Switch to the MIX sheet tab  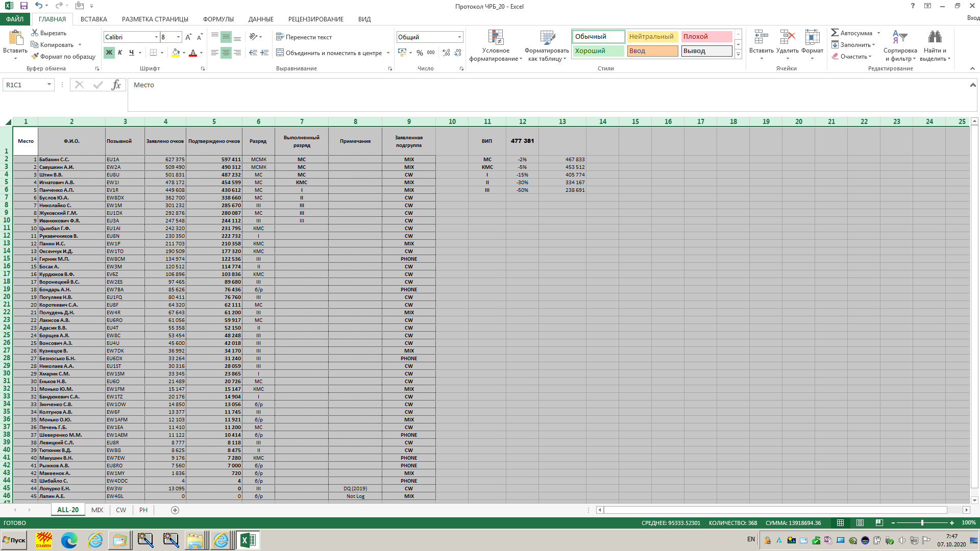[97, 510]
